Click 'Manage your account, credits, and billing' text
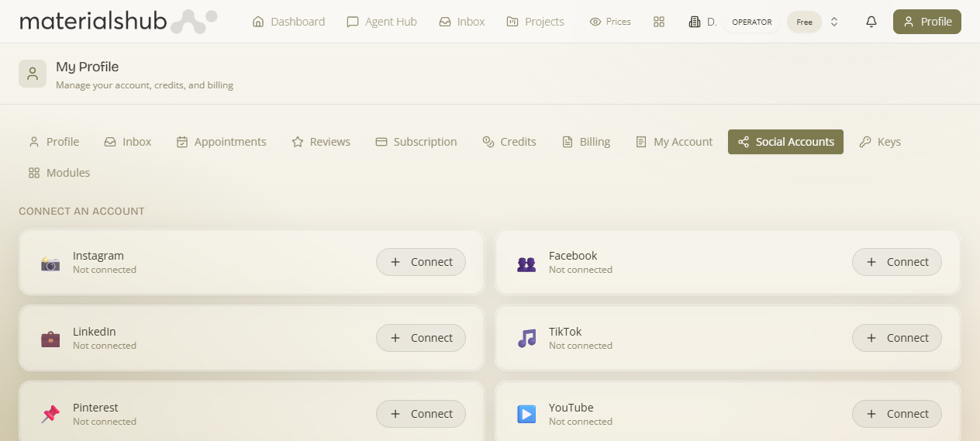The height and width of the screenshot is (441, 980). tap(145, 85)
